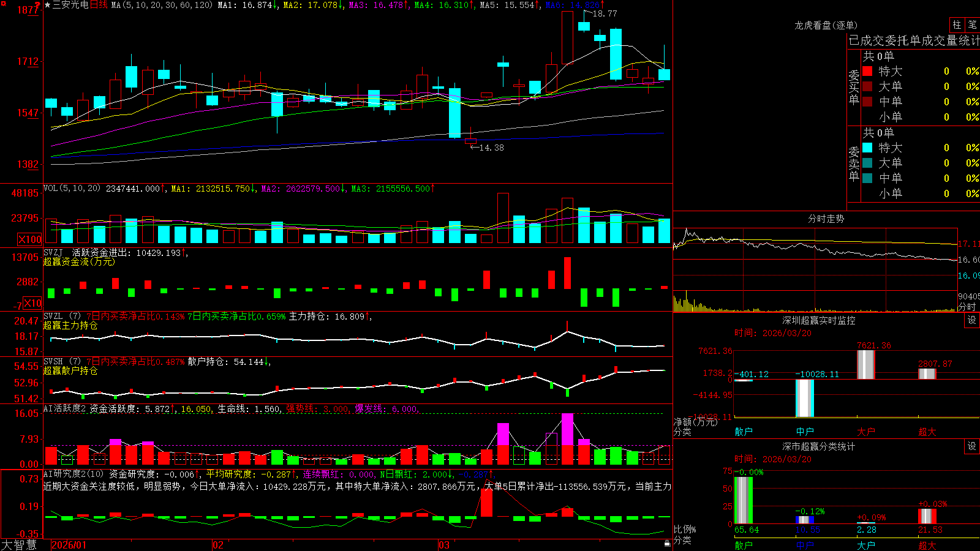Image resolution: width=980 pixels, height=551 pixels.
Task: Click the 超赢主力持仓 label
Action: pos(70,325)
